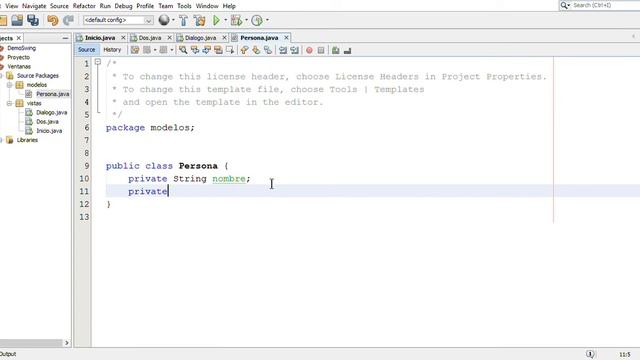Toggle Highlight Search icon in editor toolbar
This screenshot has height=360, width=640.
tap(218, 50)
